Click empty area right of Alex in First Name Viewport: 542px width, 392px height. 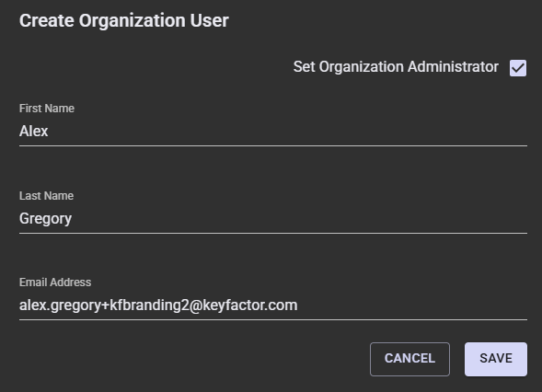click(x=287, y=132)
